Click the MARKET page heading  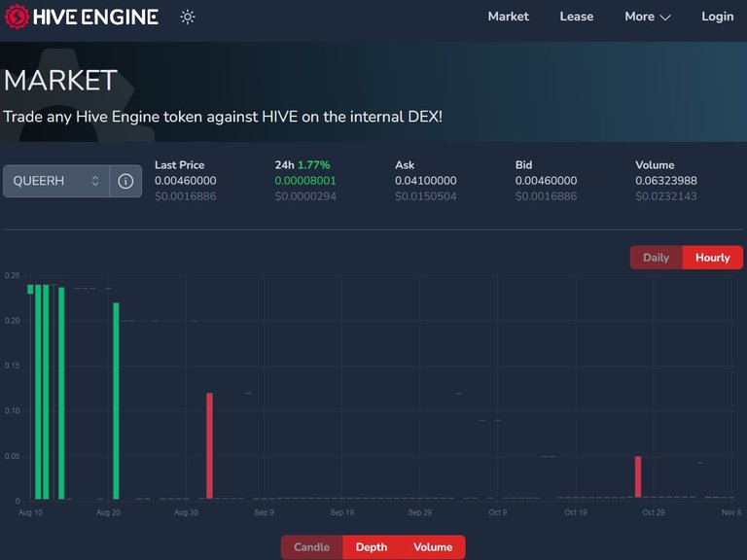pos(60,80)
